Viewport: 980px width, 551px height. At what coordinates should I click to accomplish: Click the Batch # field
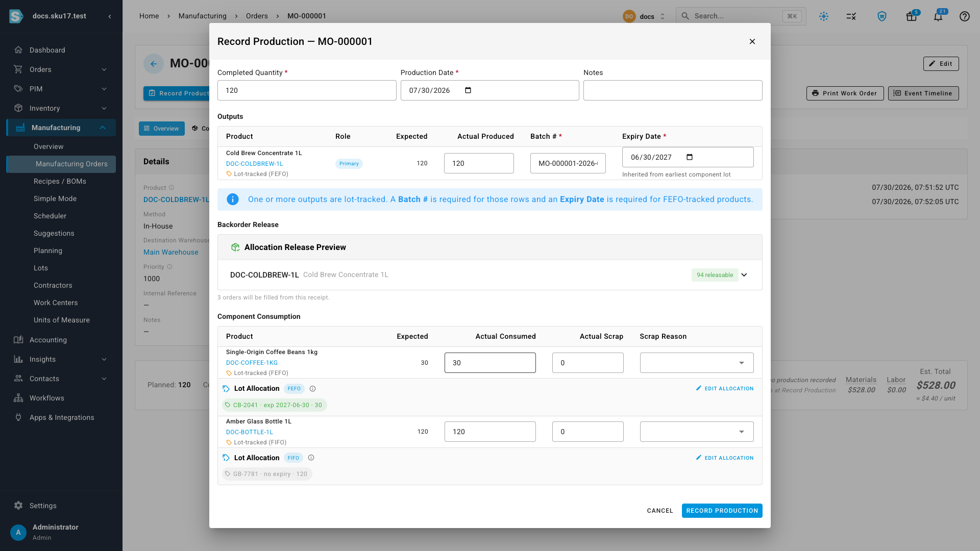(x=568, y=163)
